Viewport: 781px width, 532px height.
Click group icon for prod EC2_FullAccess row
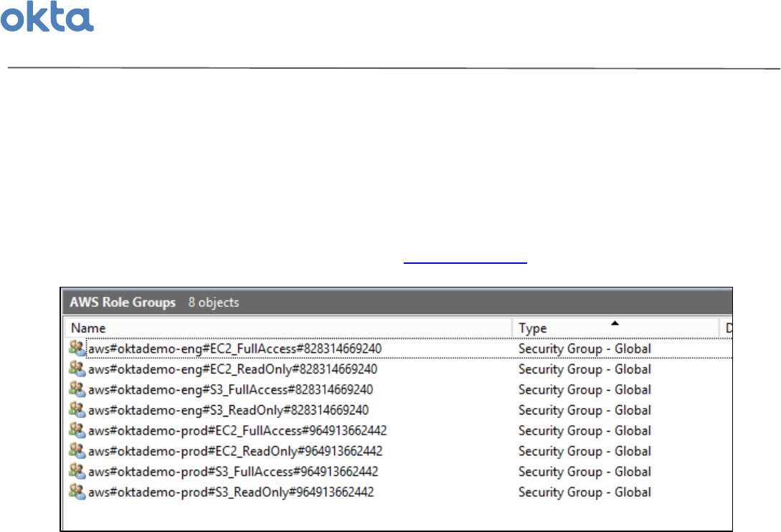click(x=77, y=430)
